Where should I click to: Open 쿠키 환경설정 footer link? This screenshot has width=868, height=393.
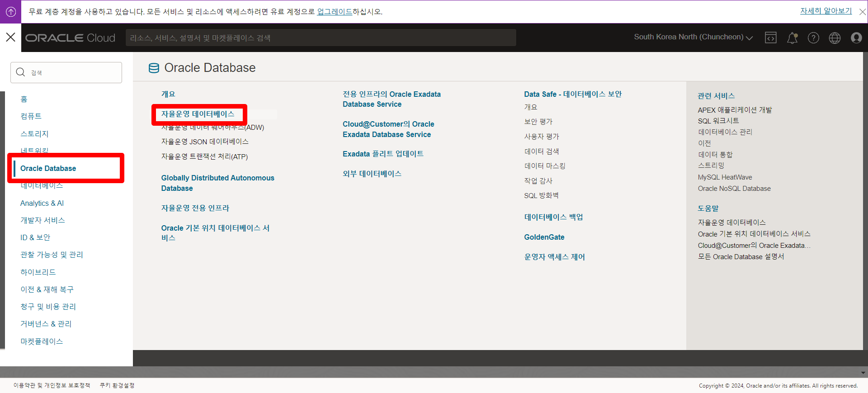pyautogui.click(x=117, y=385)
